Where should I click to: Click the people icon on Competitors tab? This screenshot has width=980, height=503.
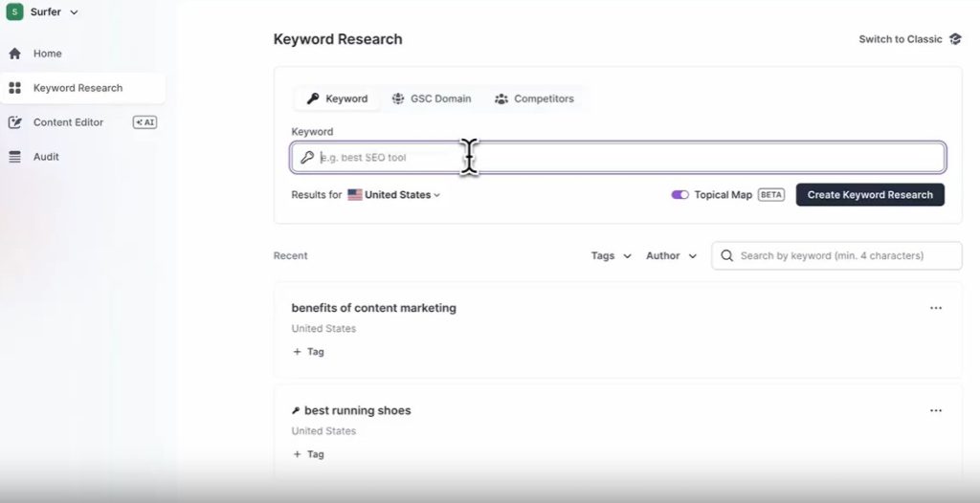click(x=501, y=98)
